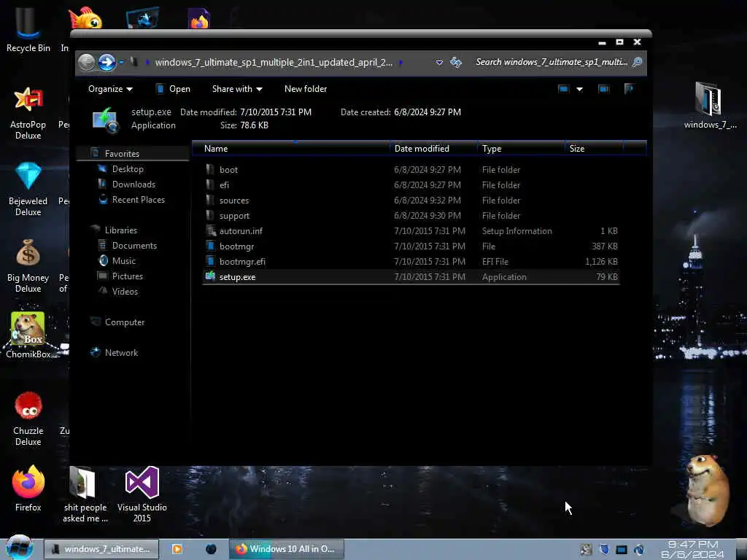Open the More view options arrow

[x=579, y=89]
